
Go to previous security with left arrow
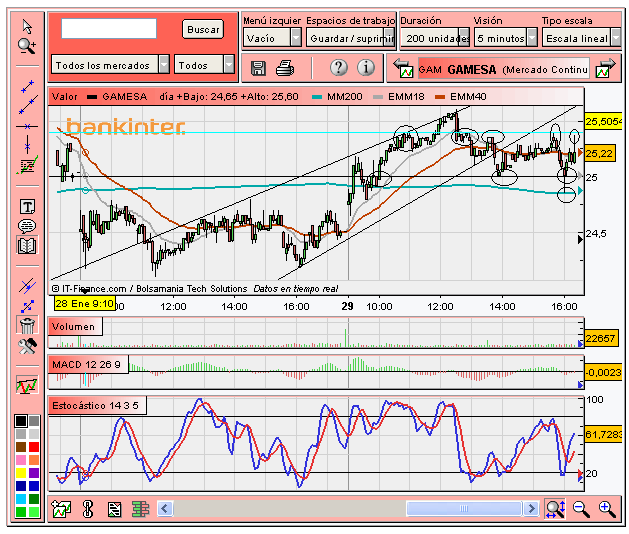pos(403,69)
